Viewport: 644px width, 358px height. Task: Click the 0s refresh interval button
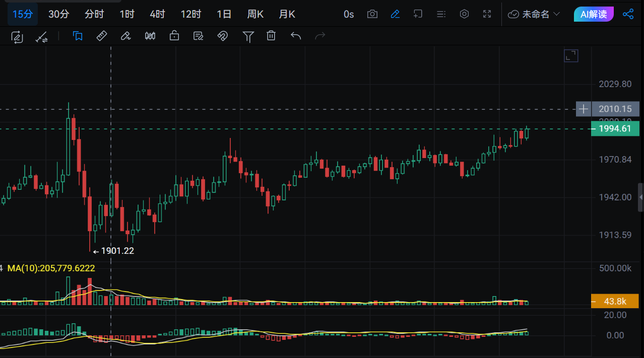(349, 14)
